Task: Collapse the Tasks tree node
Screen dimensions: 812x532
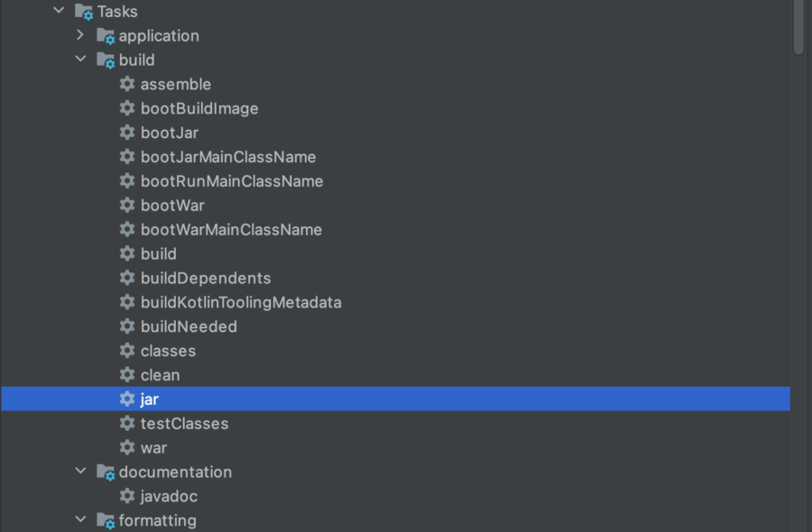Action: click(59, 10)
